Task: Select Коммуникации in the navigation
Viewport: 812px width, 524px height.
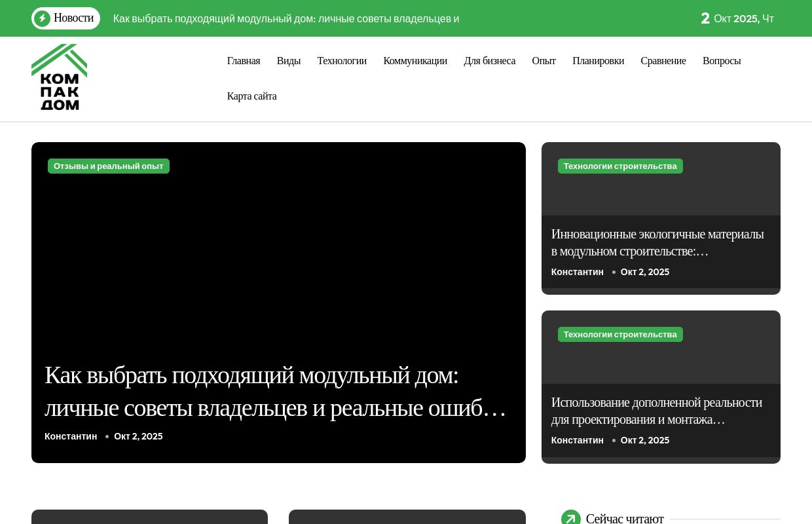Action: coord(415,61)
